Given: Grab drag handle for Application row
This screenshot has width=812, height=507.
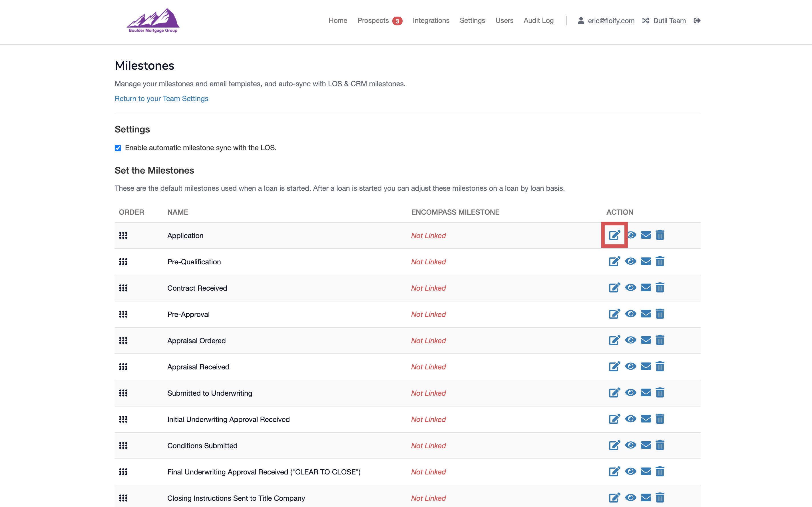Looking at the screenshot, I should click(x=123, y=236).
